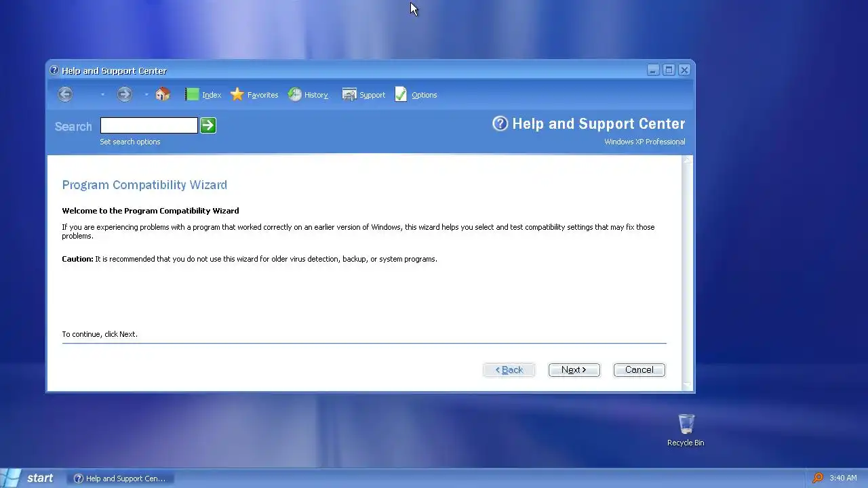
Task: Open the Index toolbar item
Action: click(203, 95)
